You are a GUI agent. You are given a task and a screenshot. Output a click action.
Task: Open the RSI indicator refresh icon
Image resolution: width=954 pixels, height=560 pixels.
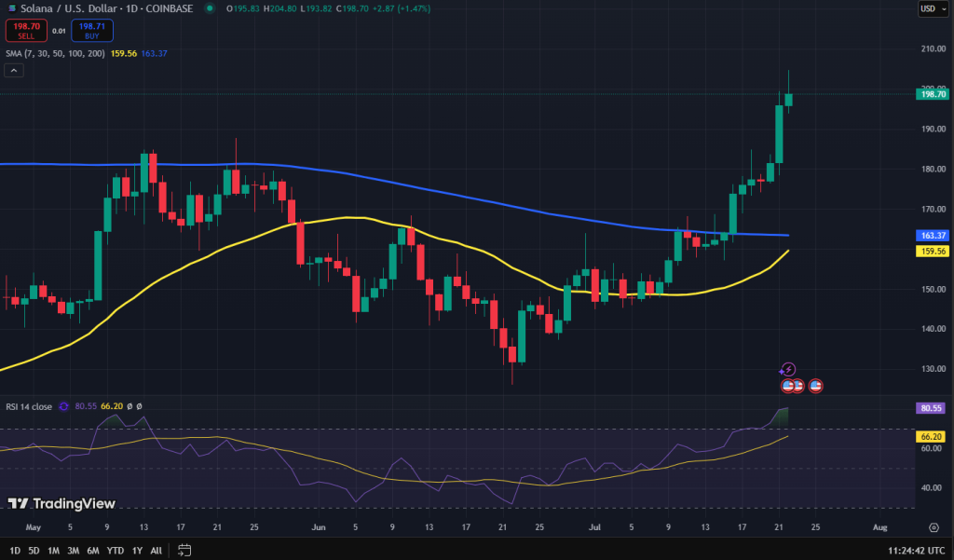[63, 406]
